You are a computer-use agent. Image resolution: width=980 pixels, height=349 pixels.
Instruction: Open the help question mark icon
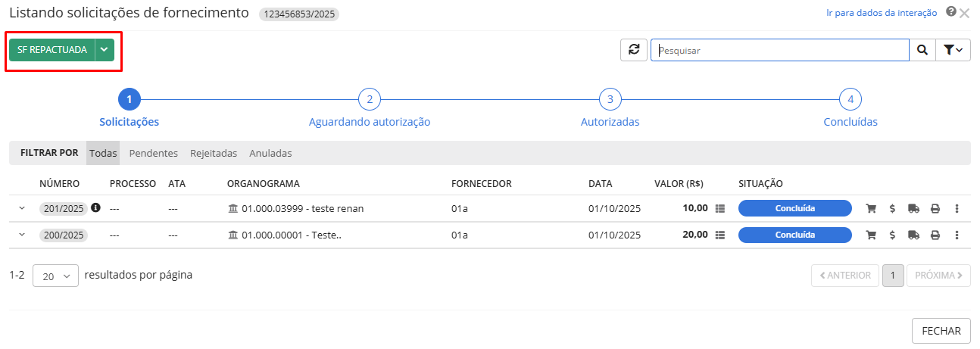(x=951, y=12)
